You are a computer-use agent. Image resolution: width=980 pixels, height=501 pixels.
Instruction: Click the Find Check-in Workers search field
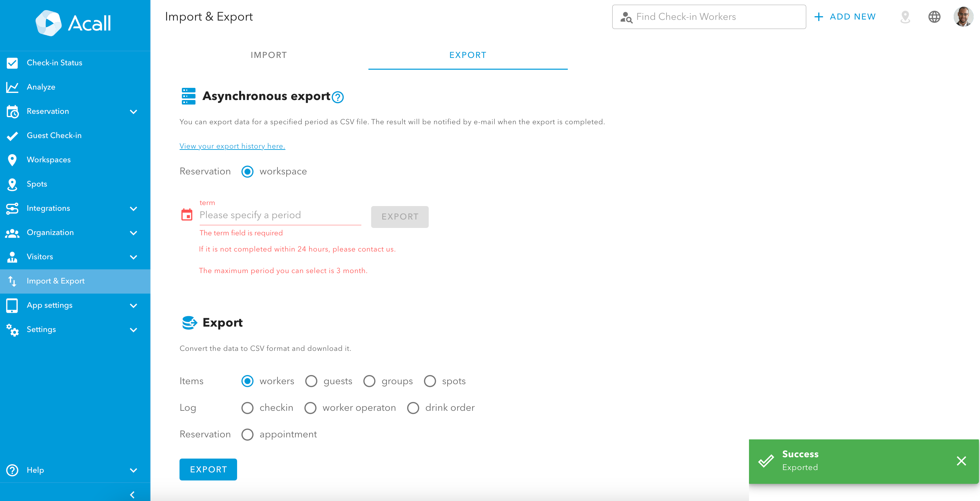tap(715, 17)
